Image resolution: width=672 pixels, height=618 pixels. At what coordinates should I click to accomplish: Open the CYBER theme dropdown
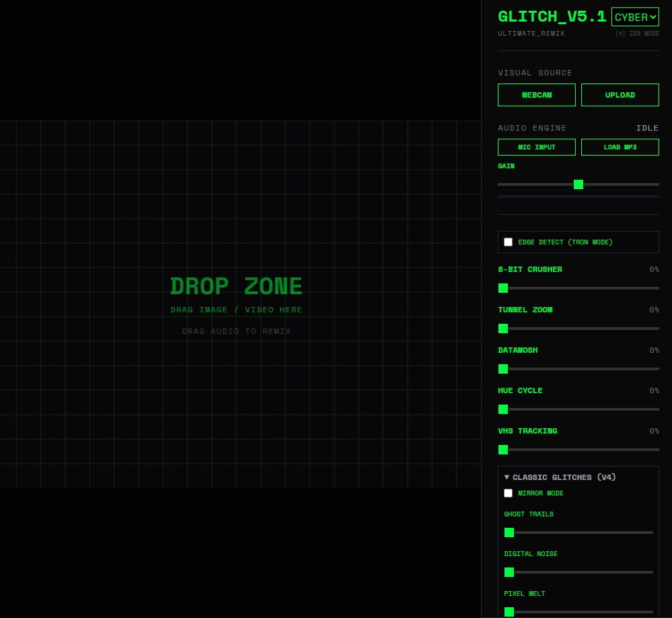[634, 17]
